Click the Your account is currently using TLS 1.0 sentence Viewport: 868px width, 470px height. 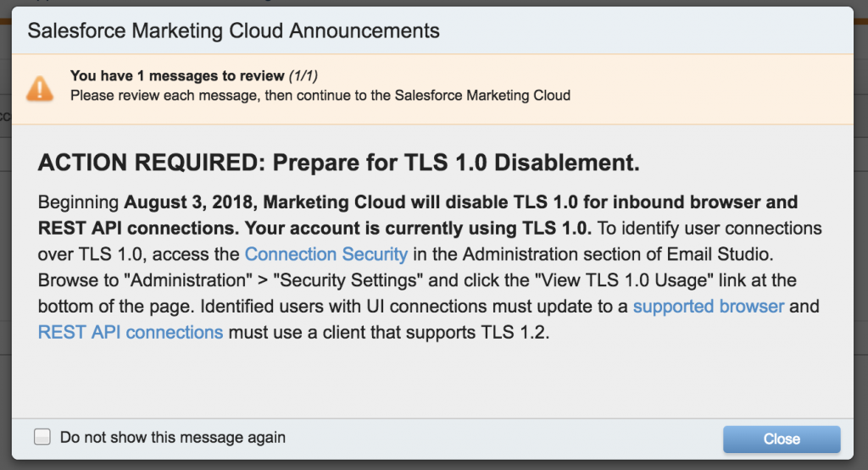418,229
